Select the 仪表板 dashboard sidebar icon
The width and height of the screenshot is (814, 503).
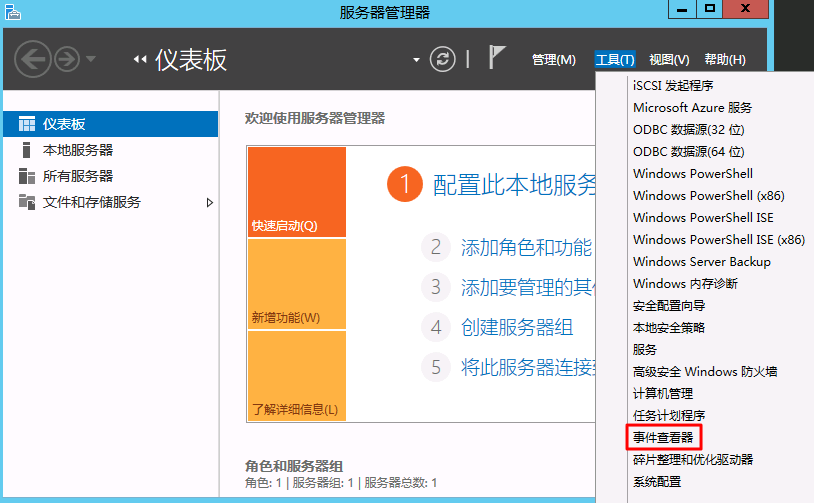click(x=27, y=124)
